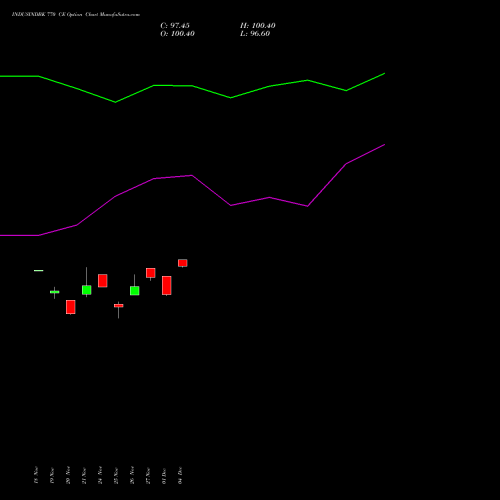
Task: Select the '04 Dec' date axis label
Action: [180, 475]
